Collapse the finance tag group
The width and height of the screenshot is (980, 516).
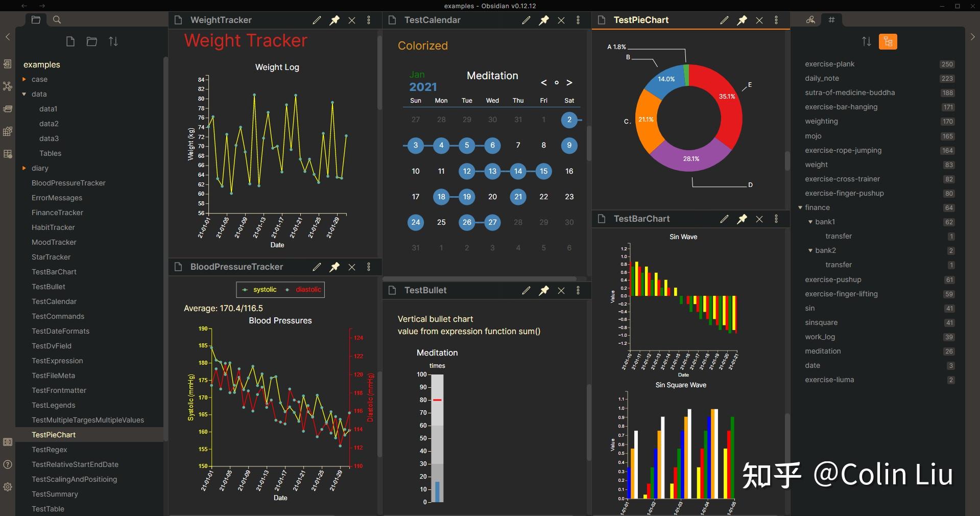800,207
